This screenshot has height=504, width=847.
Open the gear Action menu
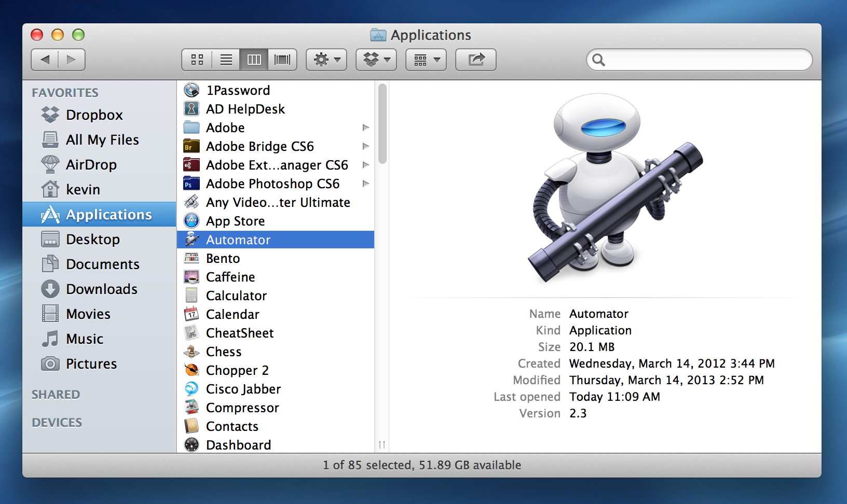click(326, 60)
